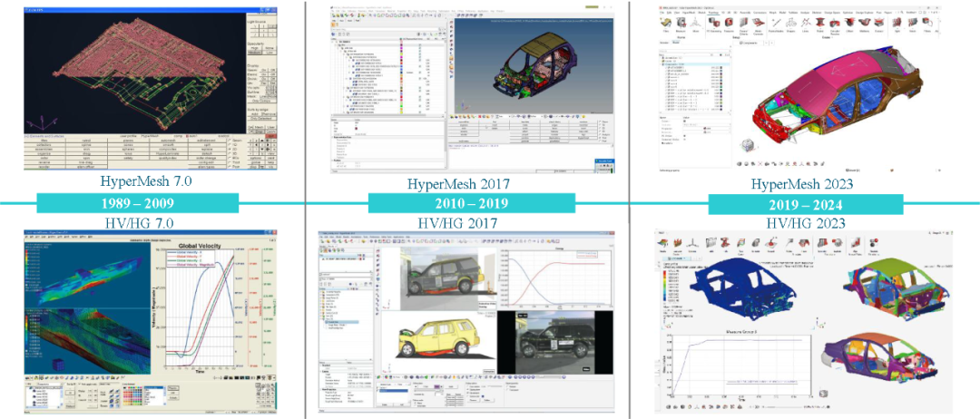
Task: Click automesh button in HyperMesh 7.0 panel
Action: 168,141
